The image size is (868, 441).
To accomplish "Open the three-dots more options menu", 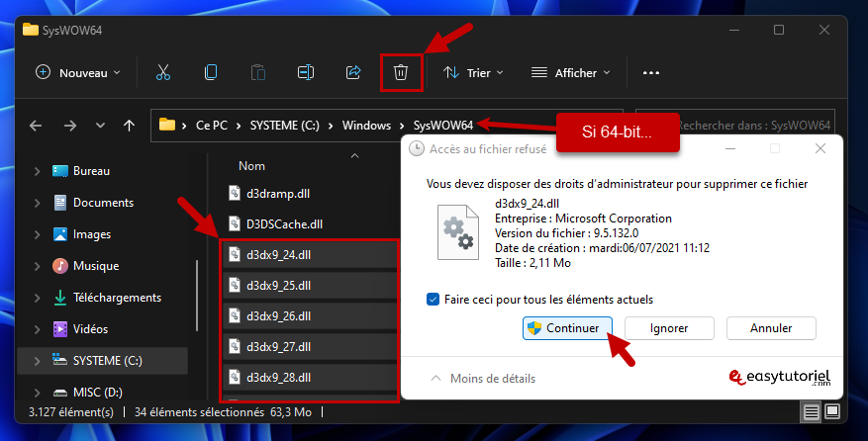I will click(650, 72).
